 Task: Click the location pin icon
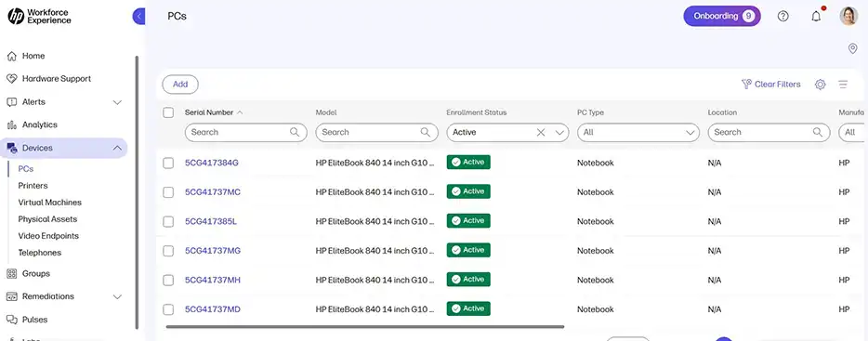(x=852, y=48)
